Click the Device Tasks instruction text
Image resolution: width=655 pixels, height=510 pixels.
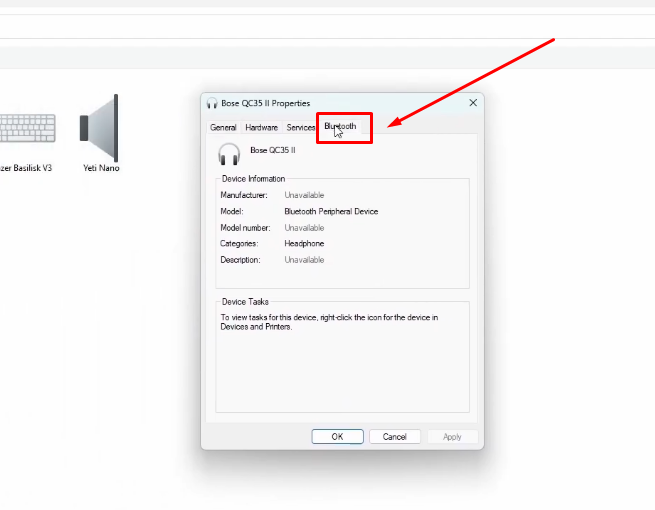click(329, 322)
